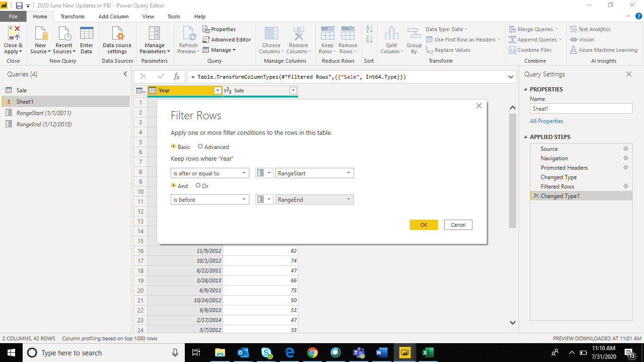Viewport: 644px width, 362px height.
Task: Click the Split Column icon
Action: 392,34
